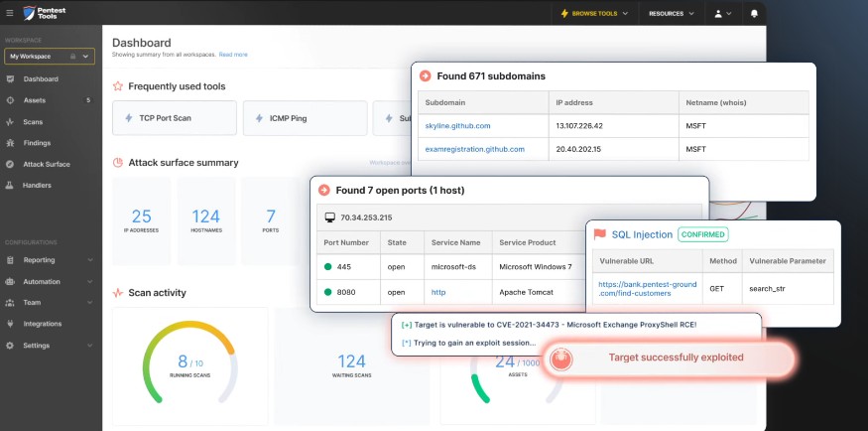Expand the Automation section chevron

click(x=90, y=281)
